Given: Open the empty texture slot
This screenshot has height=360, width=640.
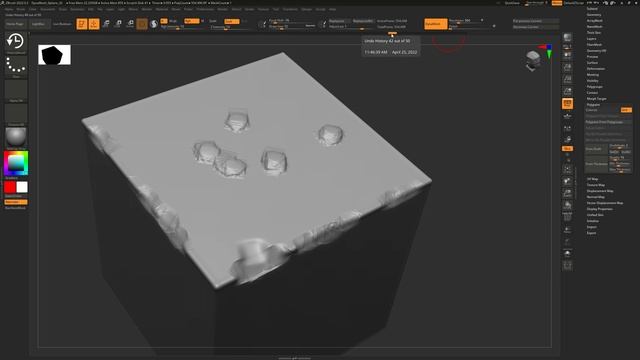Looking at the screenshot, I should 16,114.
